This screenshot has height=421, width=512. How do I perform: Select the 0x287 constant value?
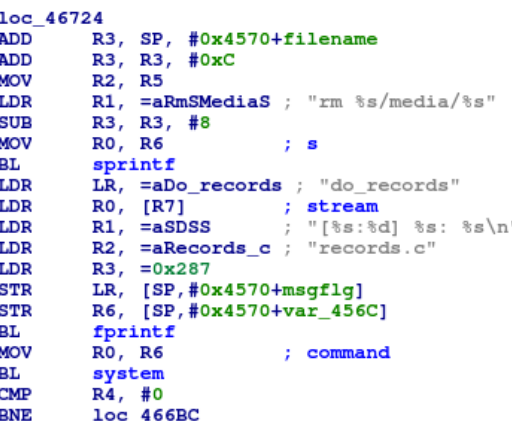pyautogui.click(x=181, y=269)
